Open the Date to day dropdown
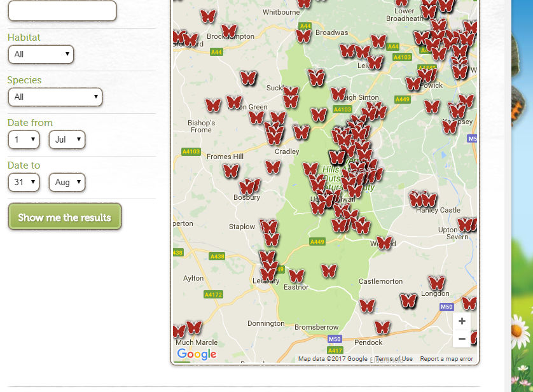533x392 pixels. click(x=24, y=183)
